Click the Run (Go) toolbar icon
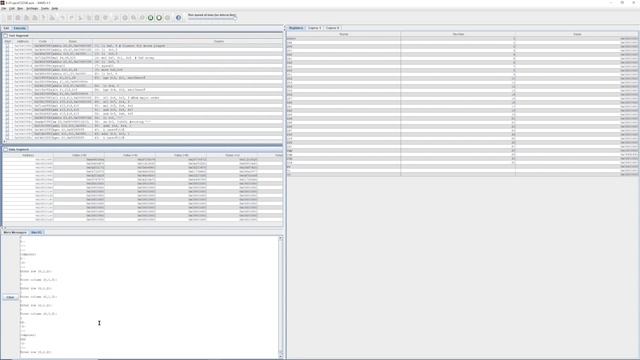The height and width of the screenshot is (360, 640). pos(124,18)
